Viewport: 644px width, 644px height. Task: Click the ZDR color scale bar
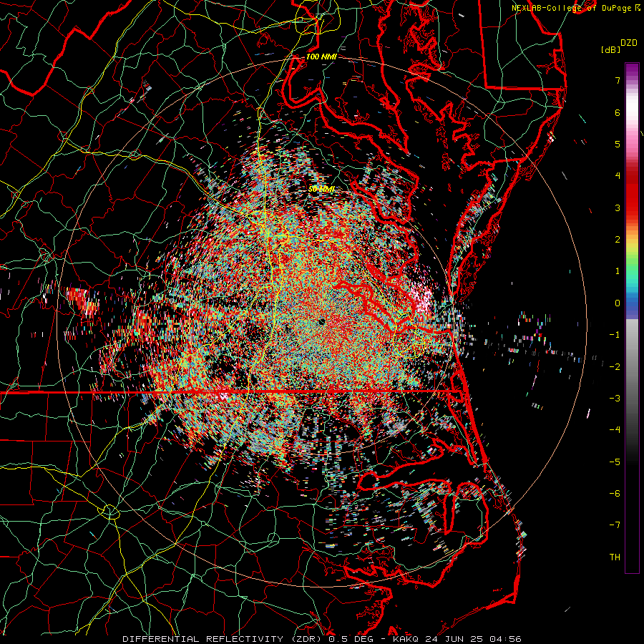click(632, 318)
